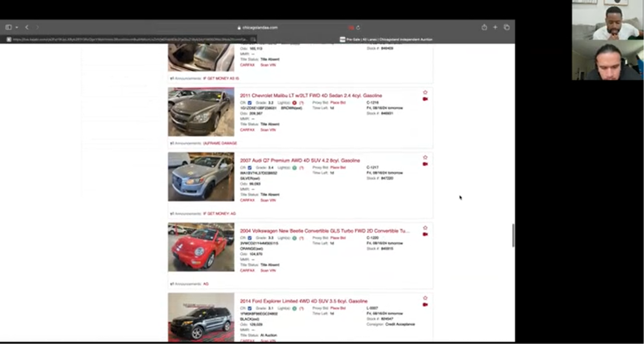Select "Credit Acceptance" consignor text on Ford Explorer
Viewport: 644px width, 344px height.
(400, 324)
